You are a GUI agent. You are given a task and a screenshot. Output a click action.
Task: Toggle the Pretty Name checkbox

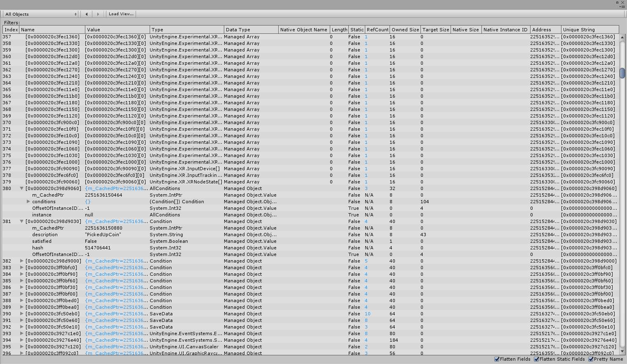590,359
